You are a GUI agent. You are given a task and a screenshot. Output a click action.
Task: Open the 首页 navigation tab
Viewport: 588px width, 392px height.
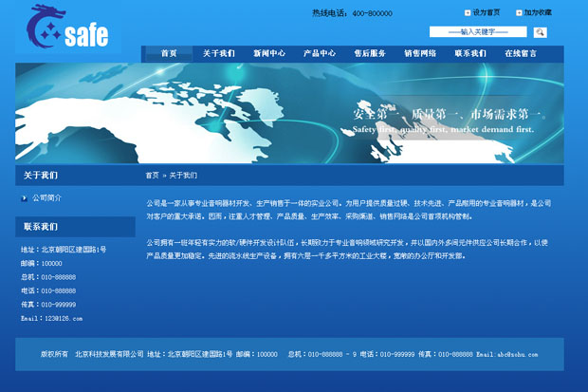pos(169,54)
